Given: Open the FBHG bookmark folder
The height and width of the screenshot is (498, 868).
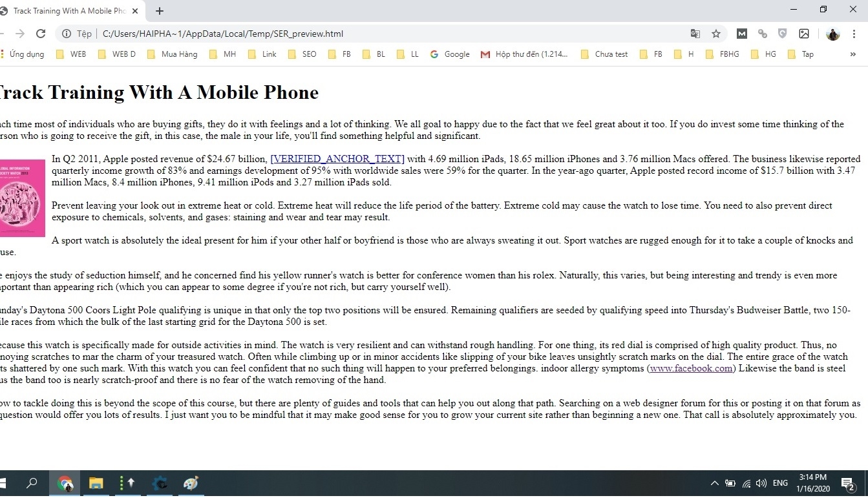Looking at the screenshot, I should (723, 54).
